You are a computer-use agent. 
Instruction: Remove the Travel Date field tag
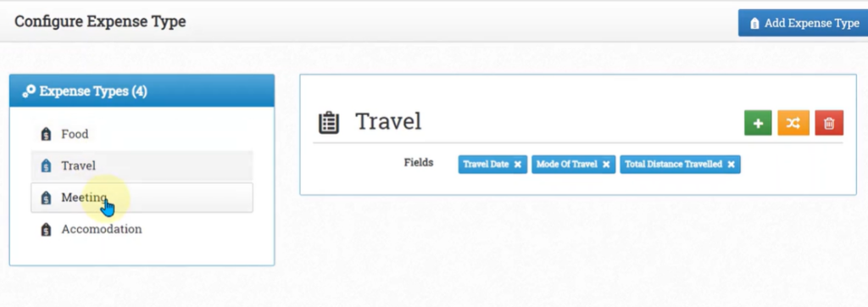518,165
